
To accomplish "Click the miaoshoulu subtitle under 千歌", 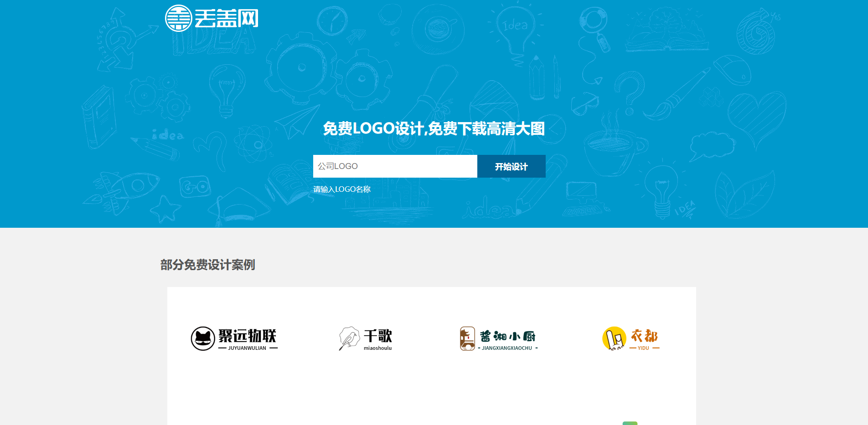I will 377,348.
